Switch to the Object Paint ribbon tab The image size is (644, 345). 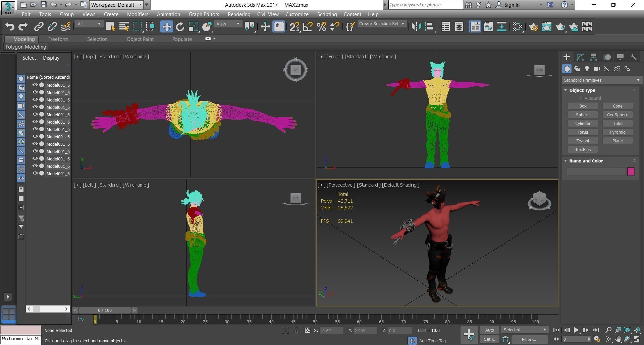tap(140, 39)
